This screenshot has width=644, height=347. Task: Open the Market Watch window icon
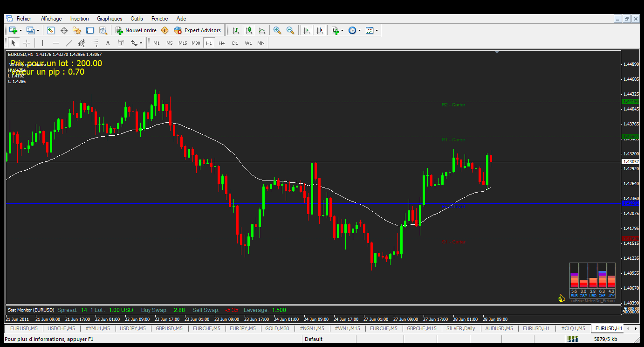pos(51,30)
